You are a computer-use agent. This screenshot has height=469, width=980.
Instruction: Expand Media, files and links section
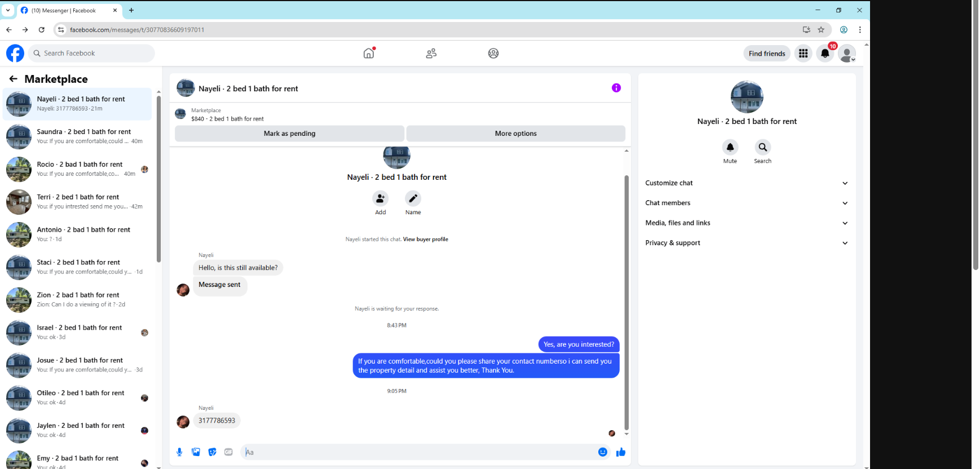pos(747,223)
